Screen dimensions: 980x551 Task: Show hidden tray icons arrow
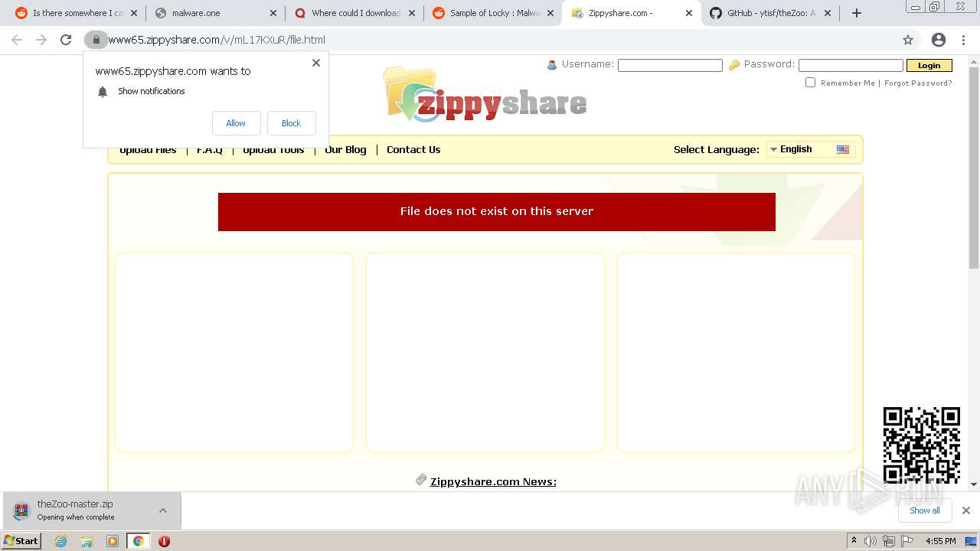click(854, 541)
